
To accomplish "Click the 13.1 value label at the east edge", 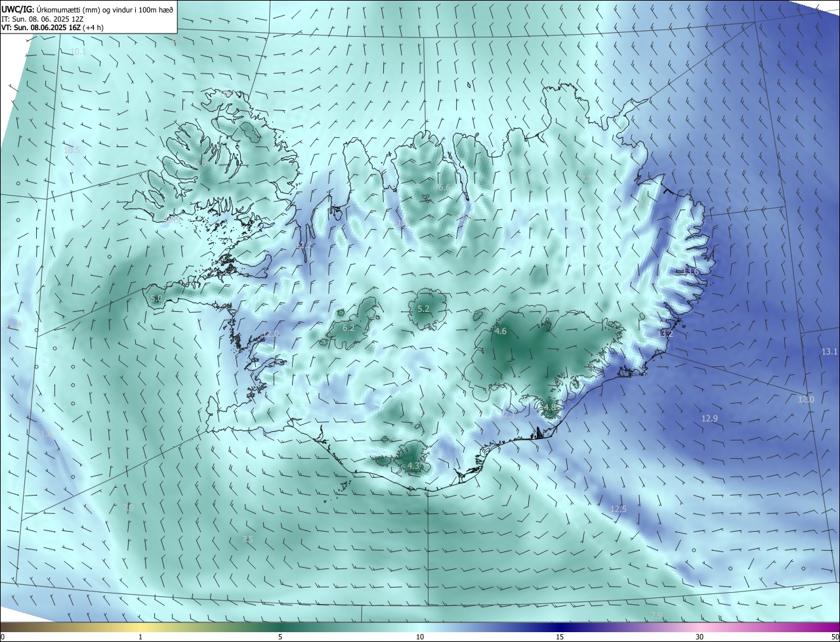I will point(829,352).
